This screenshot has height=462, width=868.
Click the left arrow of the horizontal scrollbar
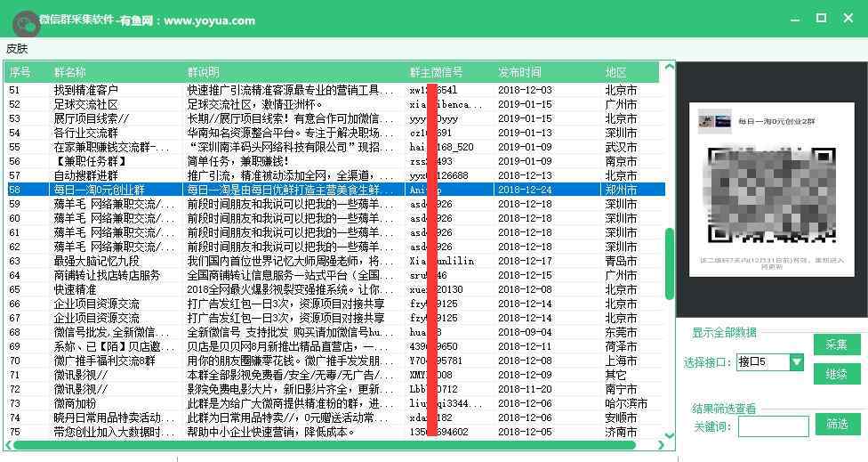pyautogui.click(x=10, y=445)
